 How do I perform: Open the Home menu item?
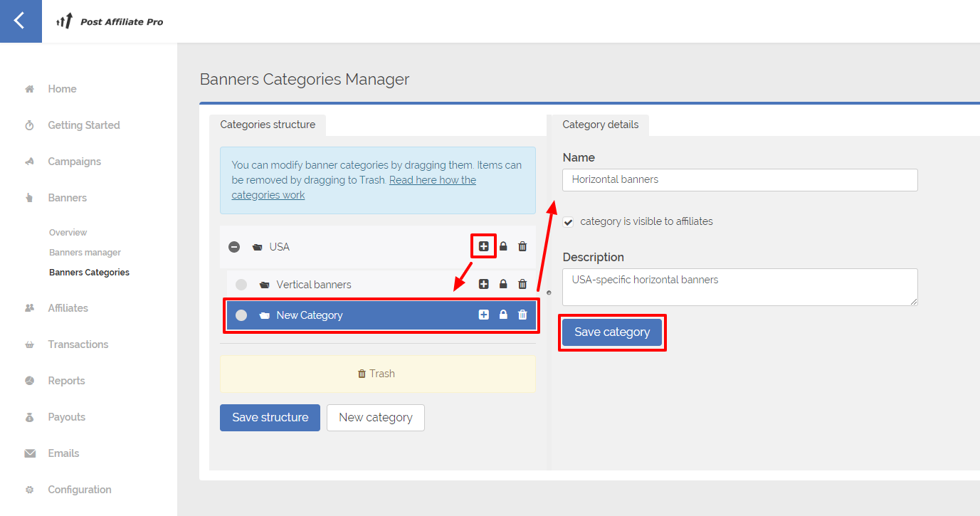[62, 89]
